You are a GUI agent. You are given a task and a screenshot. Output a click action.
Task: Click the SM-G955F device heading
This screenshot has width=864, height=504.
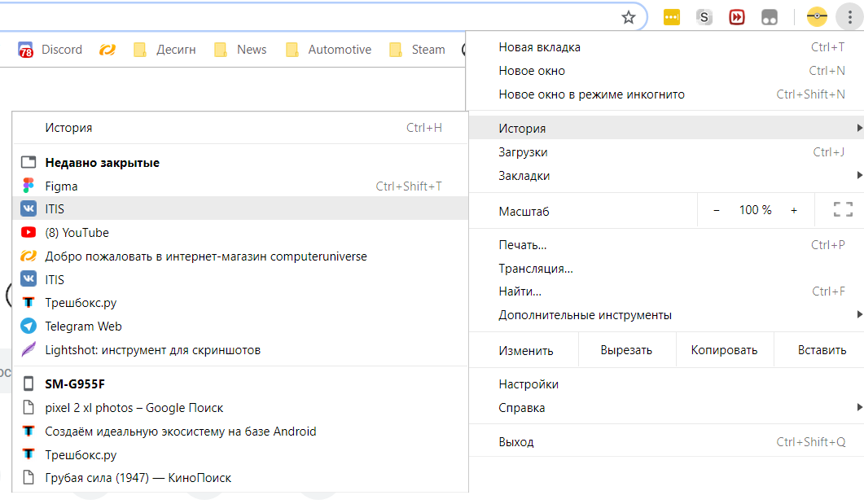[x=75, y=384]
